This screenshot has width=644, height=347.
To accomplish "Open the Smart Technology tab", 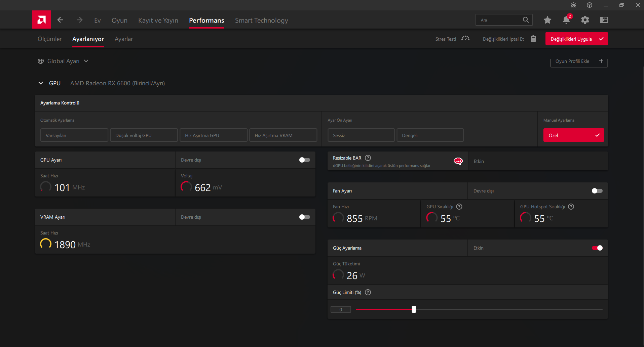I will pos(261,20).
